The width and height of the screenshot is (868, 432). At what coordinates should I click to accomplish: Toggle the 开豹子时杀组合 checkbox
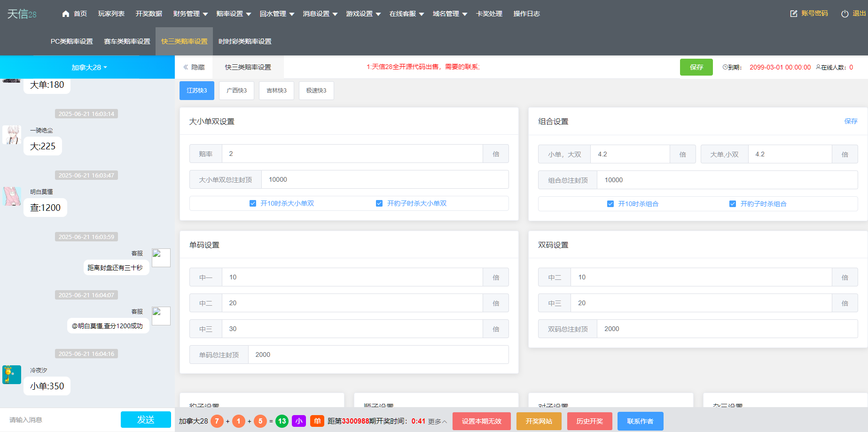[733, 203]
